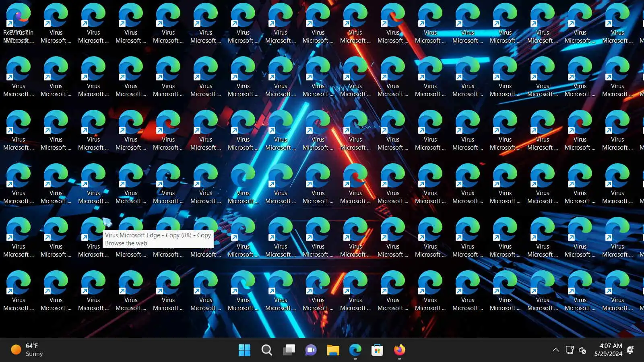
Task: Launch the Teams Chat taskbar icon
Action: tap(311, 350)
